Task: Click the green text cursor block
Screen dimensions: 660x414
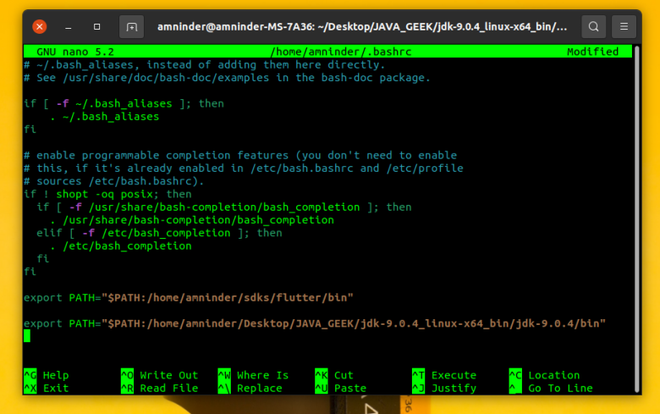Action: point(27,336)
